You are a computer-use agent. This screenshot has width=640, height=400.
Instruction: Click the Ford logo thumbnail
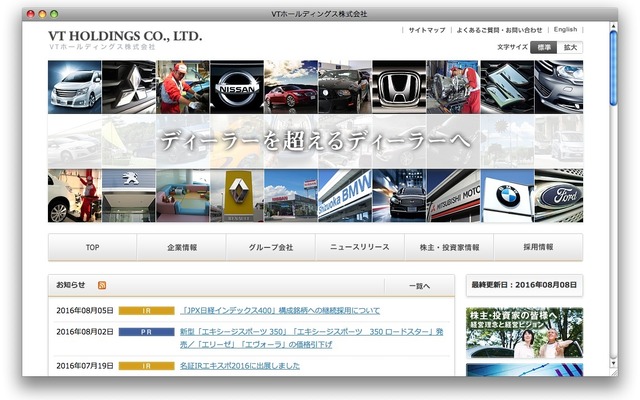click(x=559, y=196)
